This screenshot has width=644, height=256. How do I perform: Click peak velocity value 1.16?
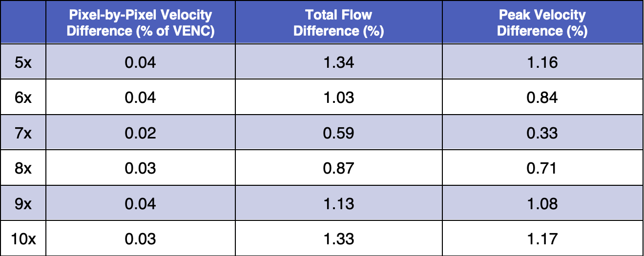(x=542, y=62)
